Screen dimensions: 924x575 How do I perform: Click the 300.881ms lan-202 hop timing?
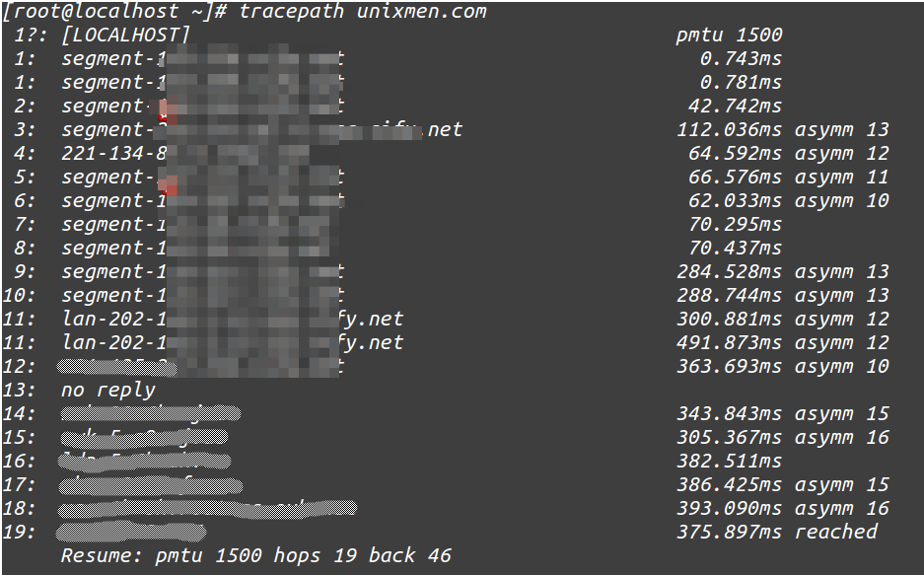coord(729,319)
